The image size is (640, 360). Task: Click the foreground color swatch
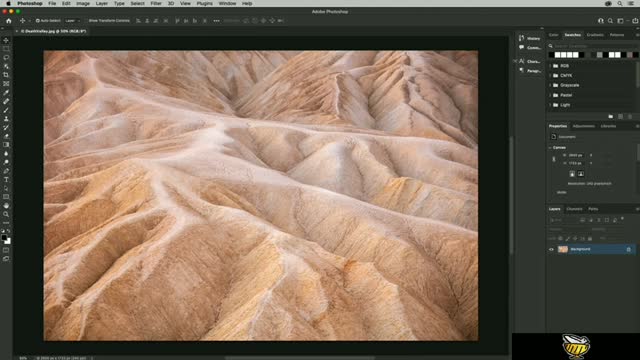point(4,238)
